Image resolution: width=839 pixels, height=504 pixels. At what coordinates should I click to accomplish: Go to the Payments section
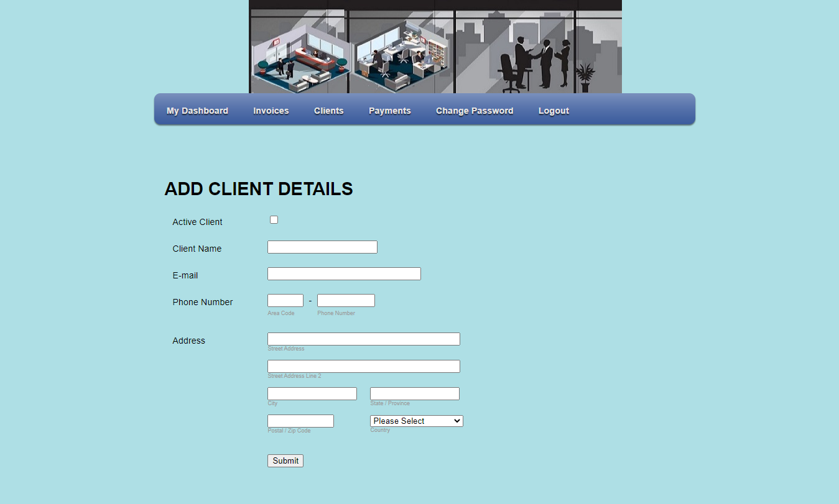(x=389, y=111)
